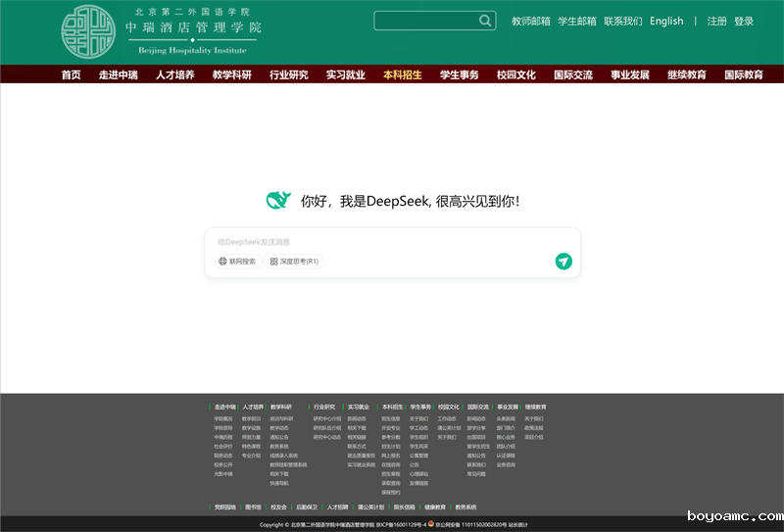The height and width of the screenshot is (532, 784).
Task: Click footer heading 国际交流
Action: (478, 407)
